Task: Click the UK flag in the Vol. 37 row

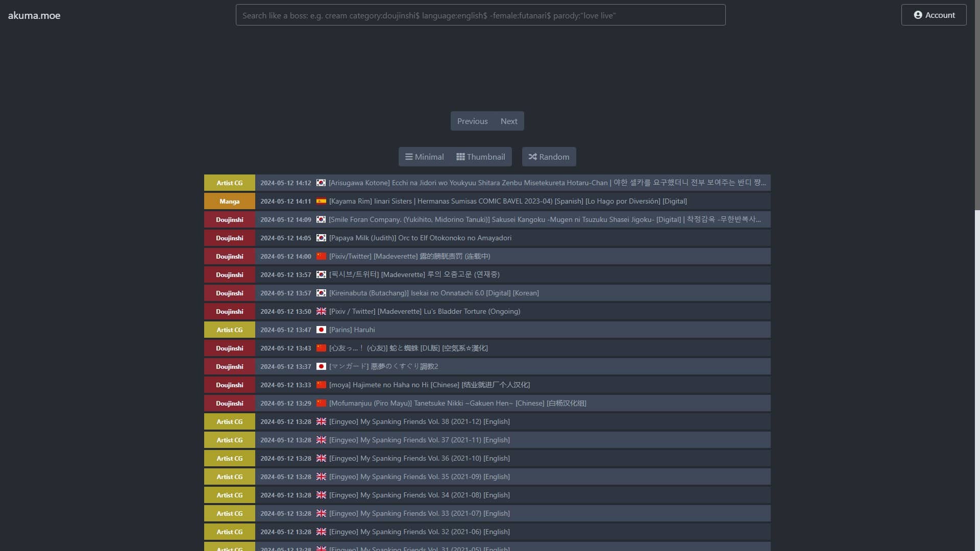Action: pyautogui.click(x=321, y=440)
